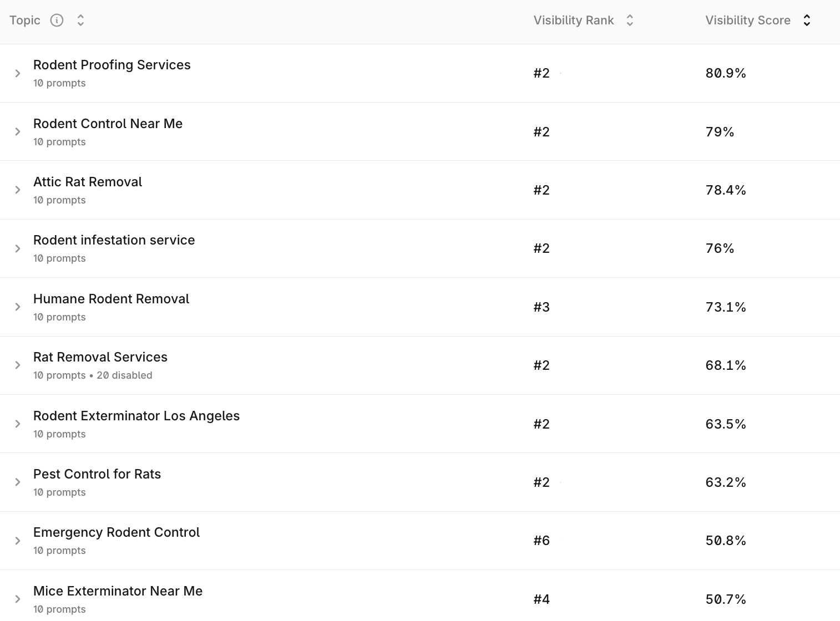The image size is (840, 621).
Task: Click the #6 visibility rank cell
Action: click(542, 541)
